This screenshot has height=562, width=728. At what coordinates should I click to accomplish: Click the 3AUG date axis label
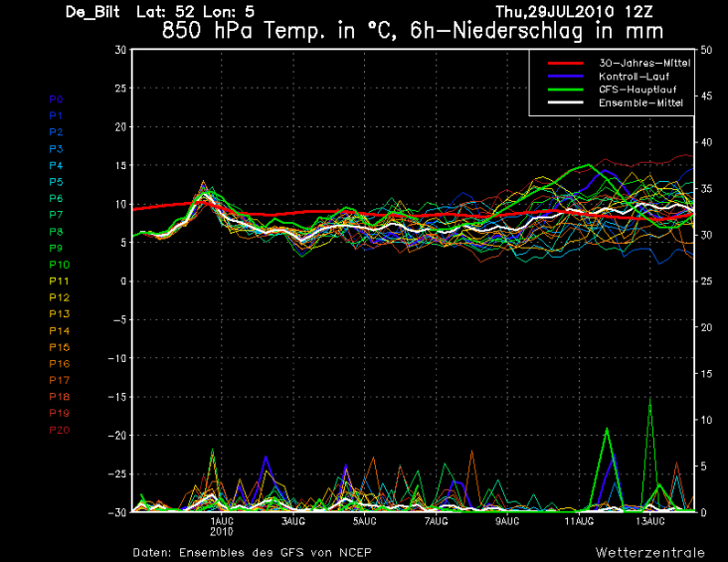coord(293,521)
